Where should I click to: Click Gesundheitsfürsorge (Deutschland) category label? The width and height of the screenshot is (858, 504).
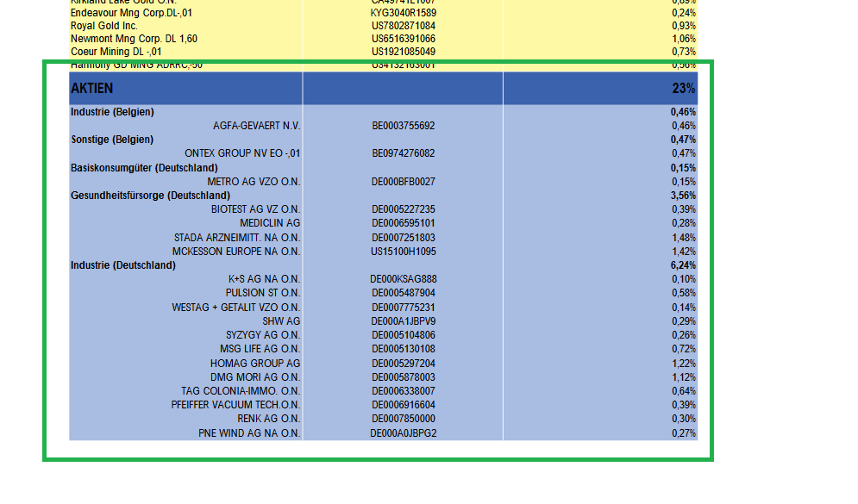pos(151,196)
